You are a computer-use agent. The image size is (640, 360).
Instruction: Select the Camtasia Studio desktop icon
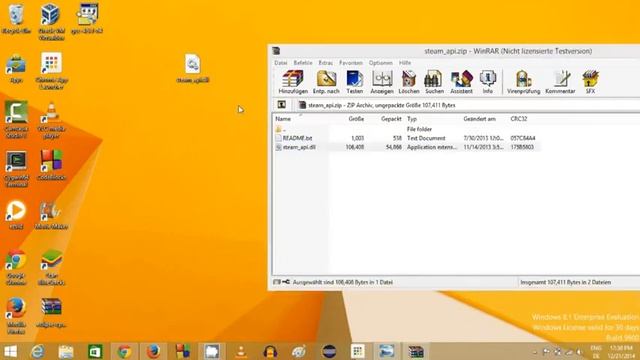click(16, 120)
